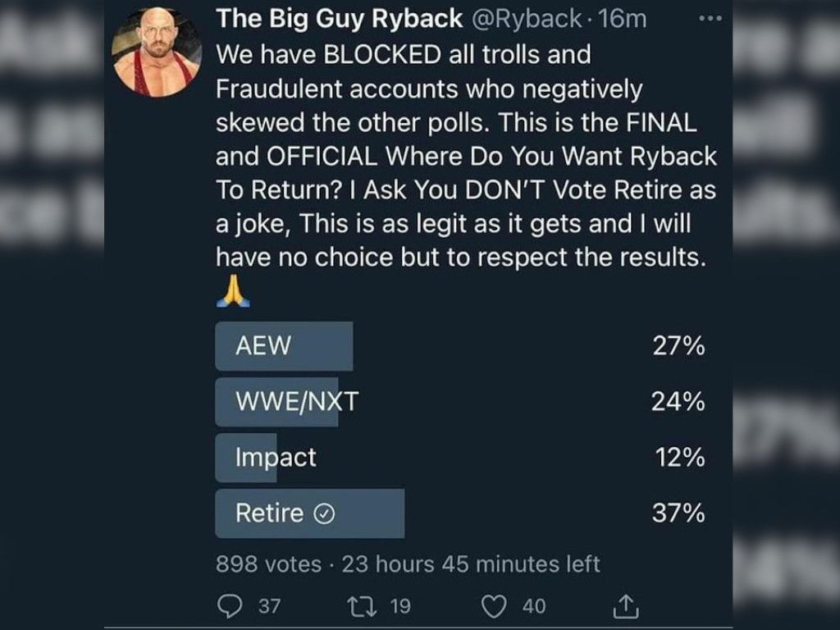Click the 27% result for AEW
This screenshot has width=840, height=630.
[x=678, y=346]
